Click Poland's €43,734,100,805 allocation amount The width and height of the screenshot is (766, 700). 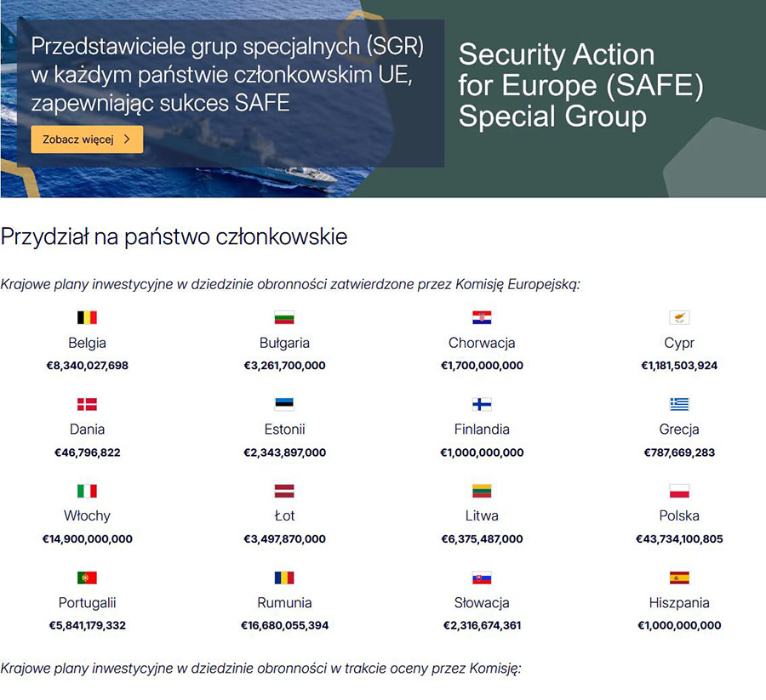(679, 539)
